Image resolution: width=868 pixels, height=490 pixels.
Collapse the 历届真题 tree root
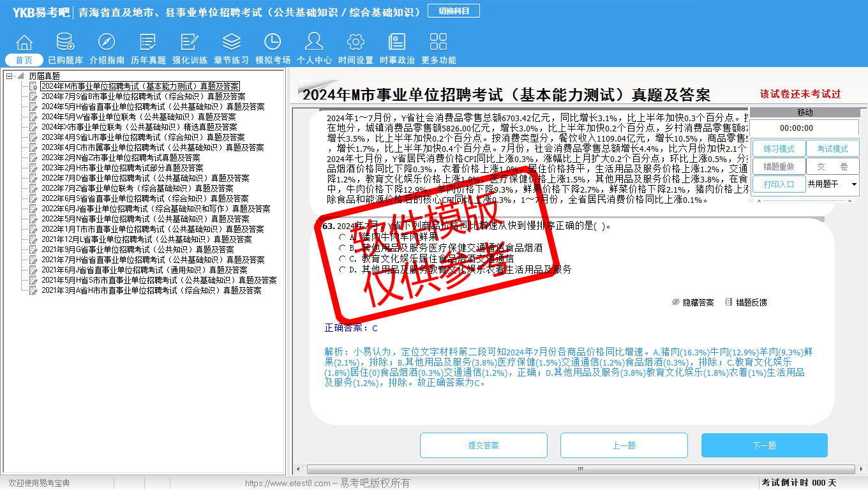[x=10, y=76]
